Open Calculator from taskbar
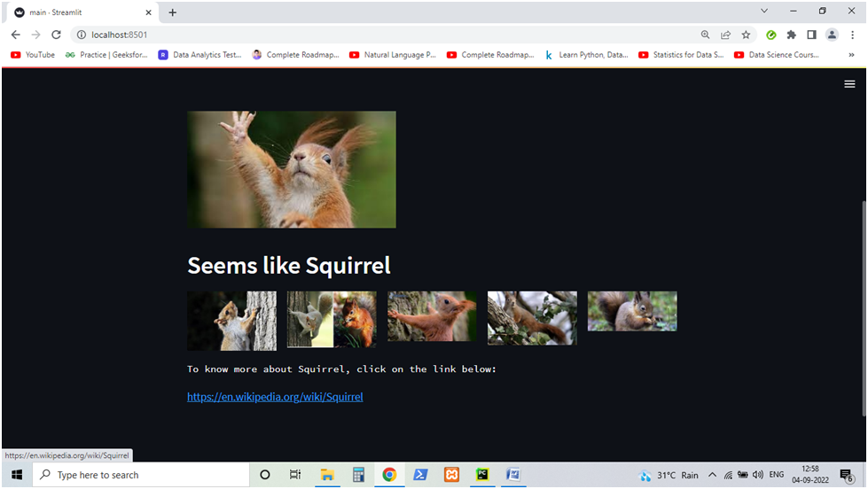Screen dimensions: 868x489 359,475
